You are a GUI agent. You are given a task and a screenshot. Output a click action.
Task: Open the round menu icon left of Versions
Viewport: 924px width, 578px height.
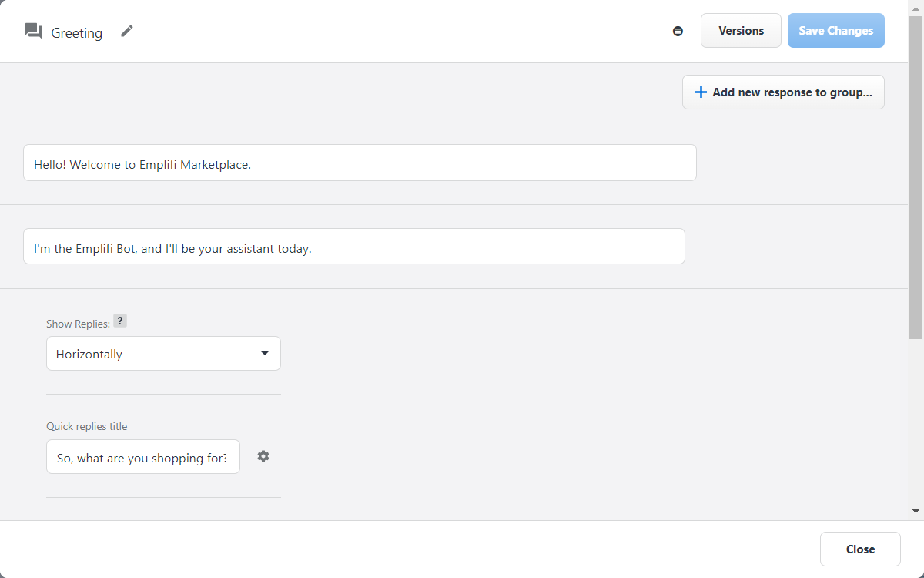[678, 32]
